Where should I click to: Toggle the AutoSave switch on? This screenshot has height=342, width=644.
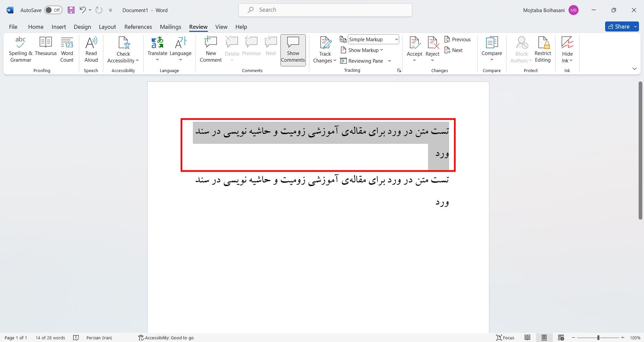53,10
